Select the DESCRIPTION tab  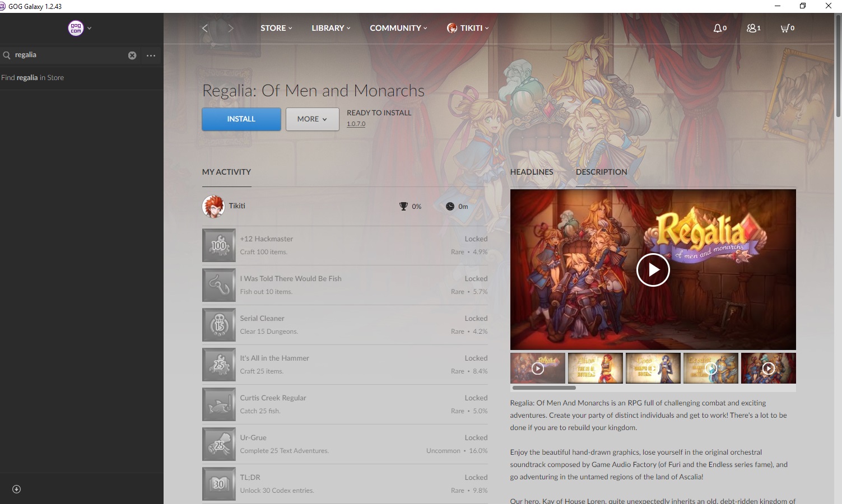pos(602,172)
